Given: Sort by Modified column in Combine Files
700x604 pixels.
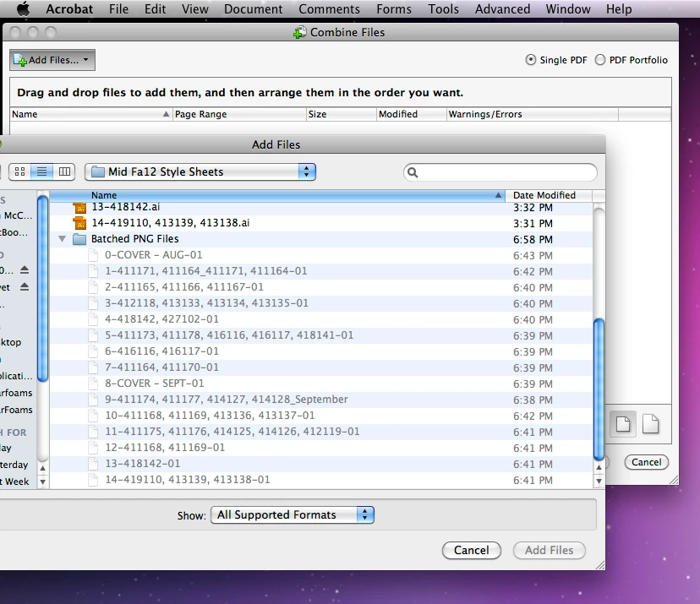Looking at the screenshot, I should point(411,114).
